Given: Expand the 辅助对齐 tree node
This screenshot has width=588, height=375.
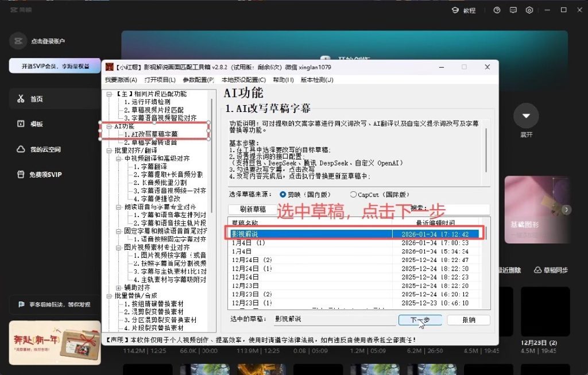Looking at the screenshot, I should pyautogui.click(x=118, y=288).
